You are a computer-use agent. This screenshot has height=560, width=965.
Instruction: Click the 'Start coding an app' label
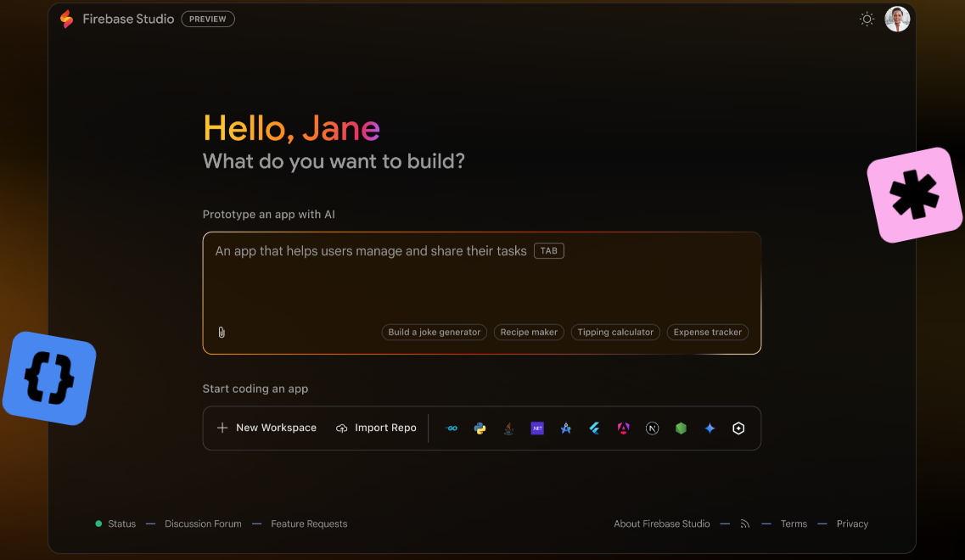(255, 389)
